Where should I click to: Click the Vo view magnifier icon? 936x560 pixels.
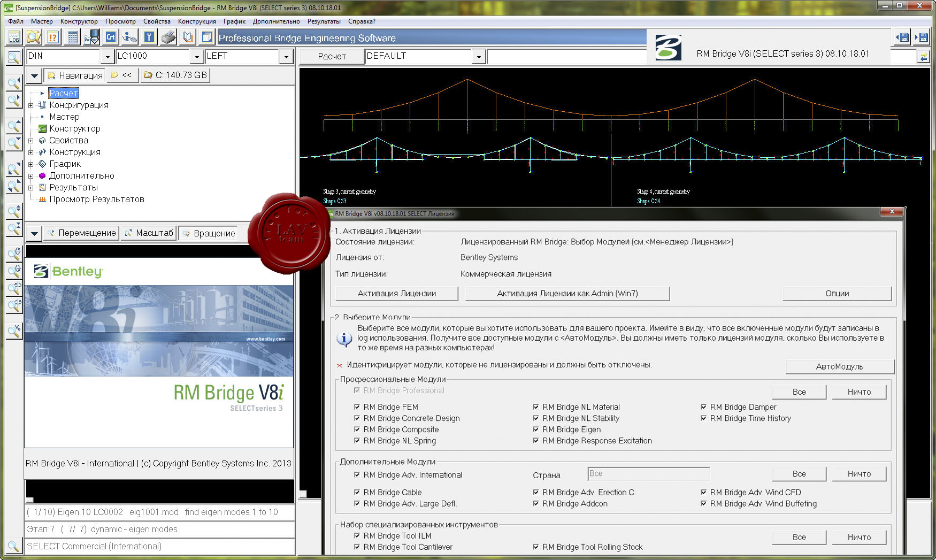tap(14, 331)
